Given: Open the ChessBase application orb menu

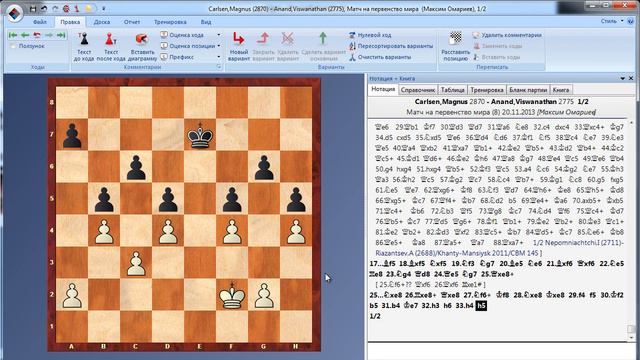Looking at the screenshot, I should pyautogui.click(x=14, y=13).
